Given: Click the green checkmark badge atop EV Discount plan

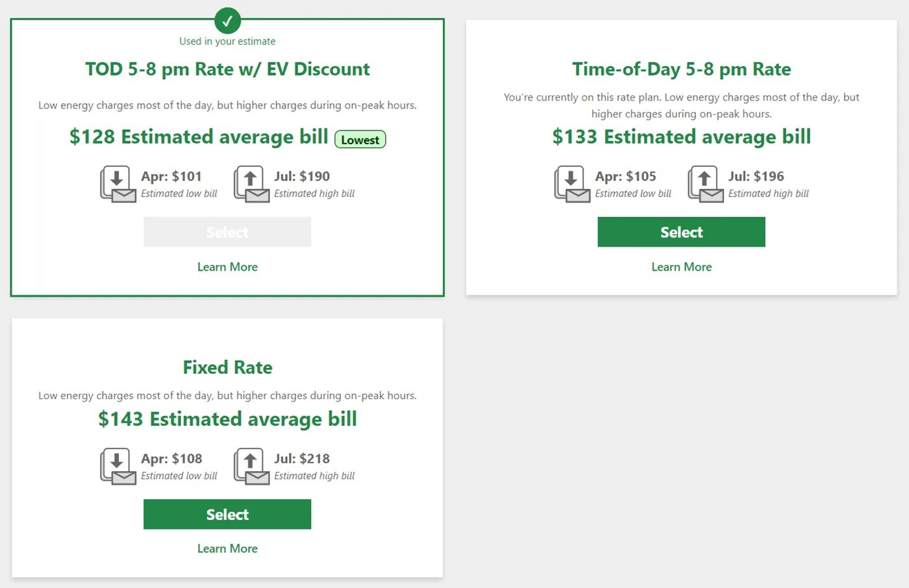Looking at the screenshot, I should [227, 21].
